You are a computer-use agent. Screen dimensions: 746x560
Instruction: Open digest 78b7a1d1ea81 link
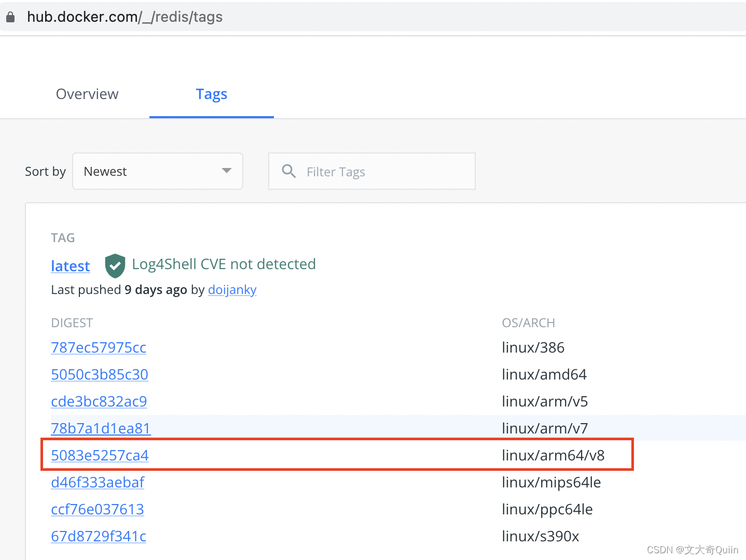[101, 428]
